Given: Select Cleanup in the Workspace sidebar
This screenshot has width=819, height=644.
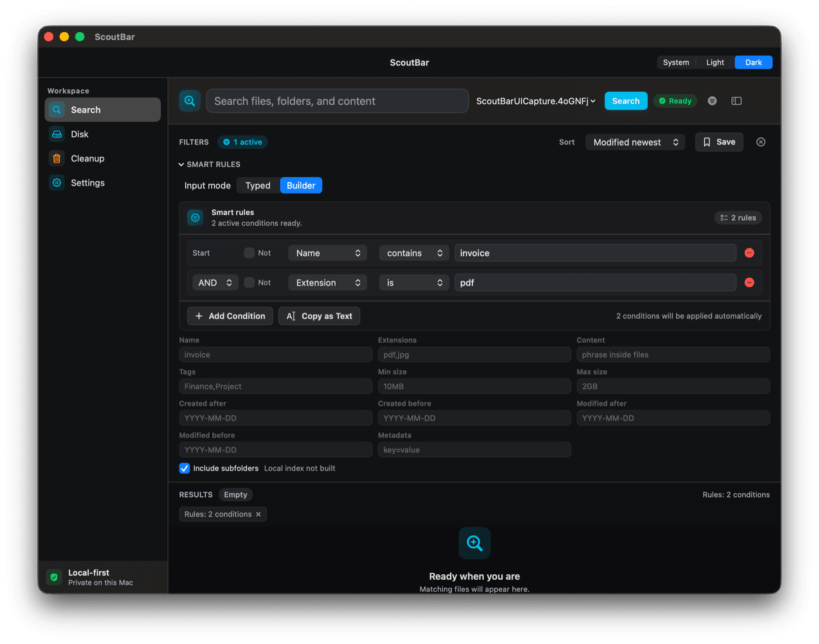Looking at the screenshot, I should (103, 159).
